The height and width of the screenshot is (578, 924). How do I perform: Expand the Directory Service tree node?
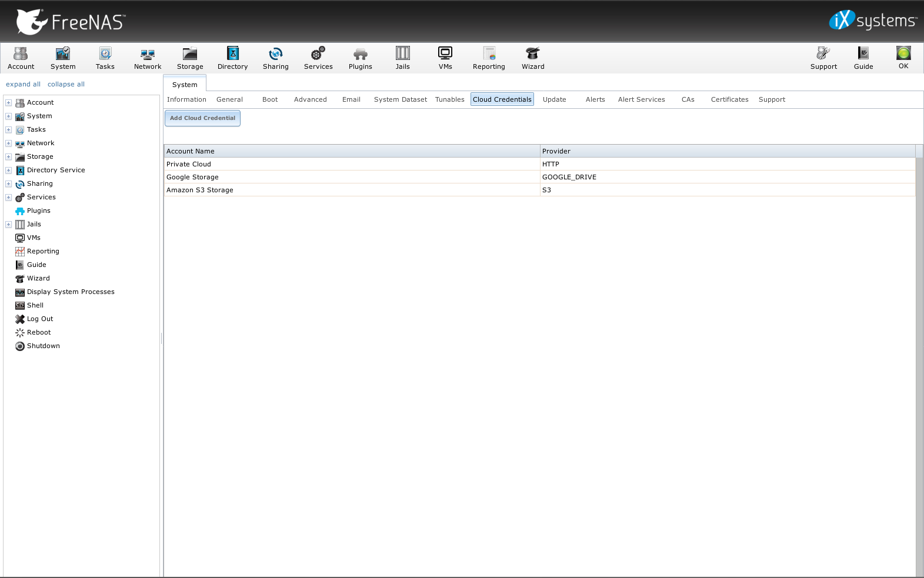tap(9, 170)
